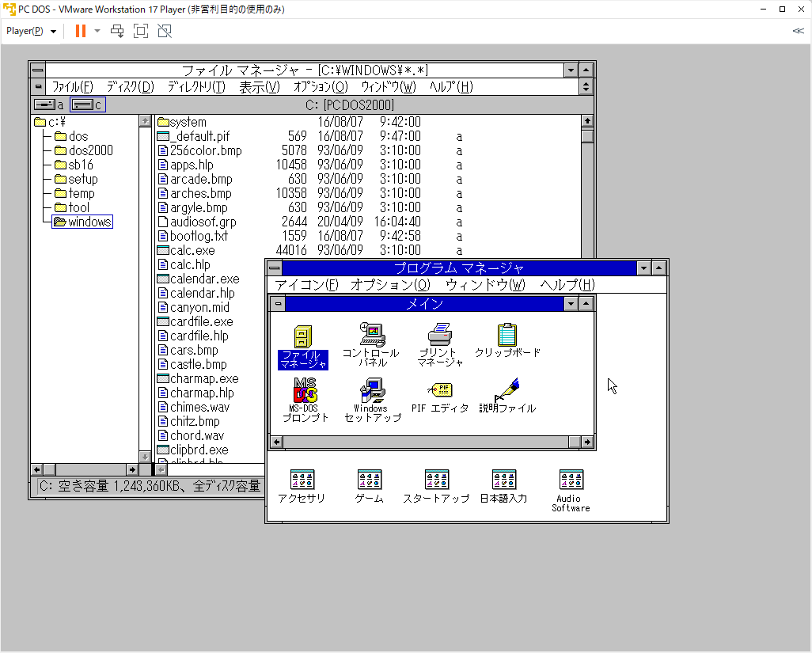This screenshot has width=812, height=653.
Task: Open File Manager window control menu box
Action: click(38, 70)
